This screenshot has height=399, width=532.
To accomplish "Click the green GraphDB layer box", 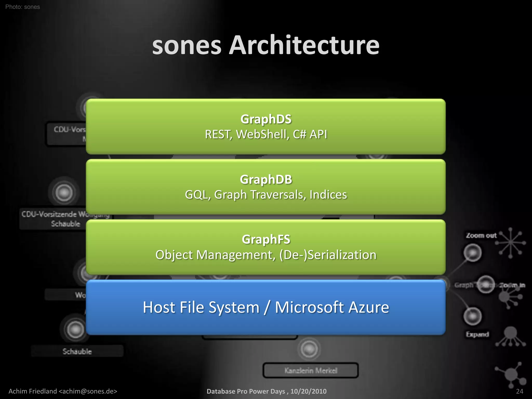I will tap(266, 187).
